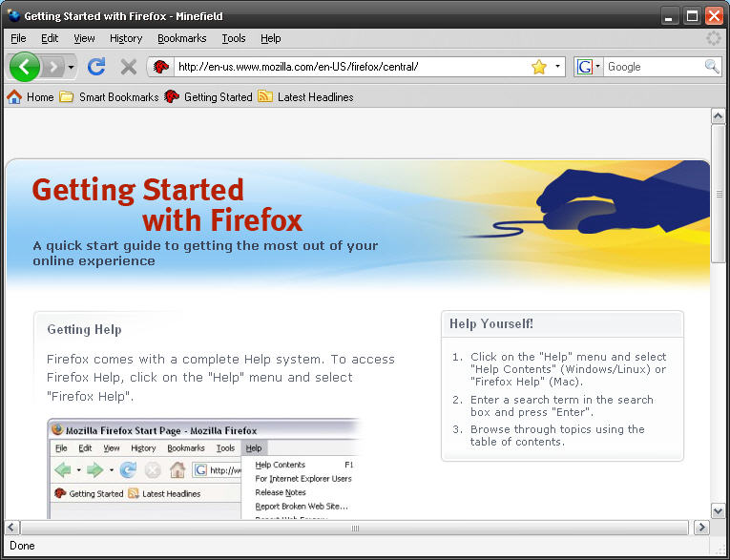Open the History menu
This screenshot has width=730, height=560.
[x=126, y=38]
